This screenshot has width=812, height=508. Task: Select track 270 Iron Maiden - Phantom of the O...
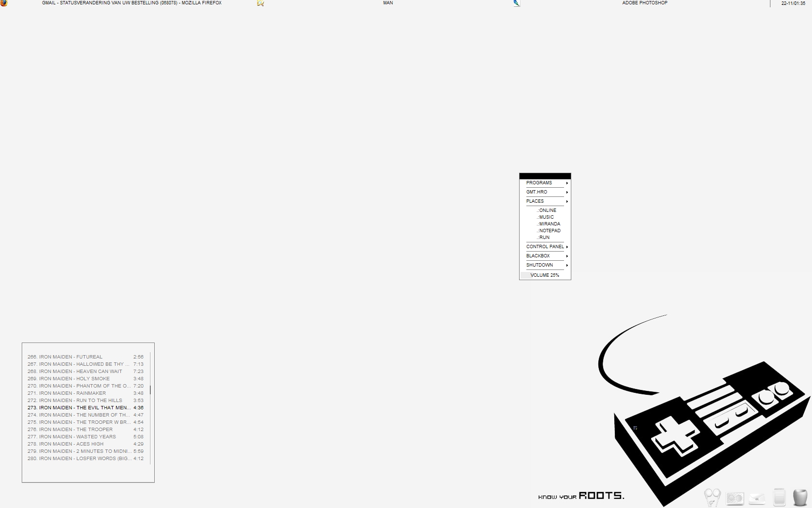(x=86, y=386)
